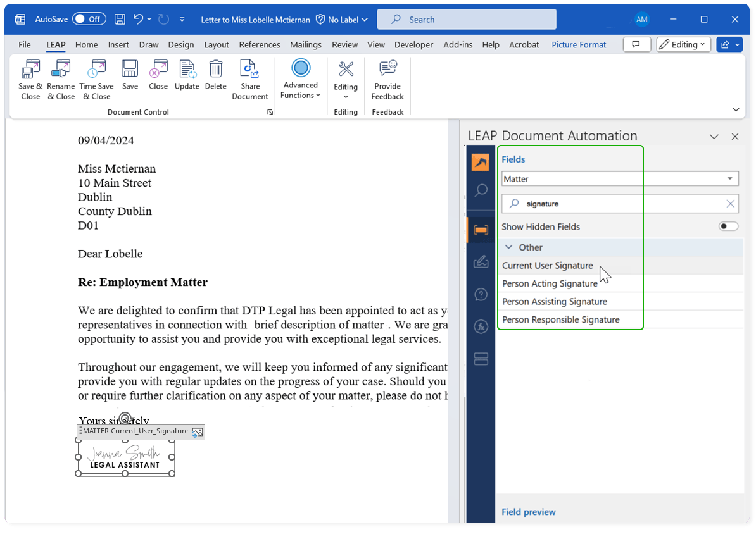Switch to the References tab
This screenshot has width=756, height=539.
click(260, 44)
